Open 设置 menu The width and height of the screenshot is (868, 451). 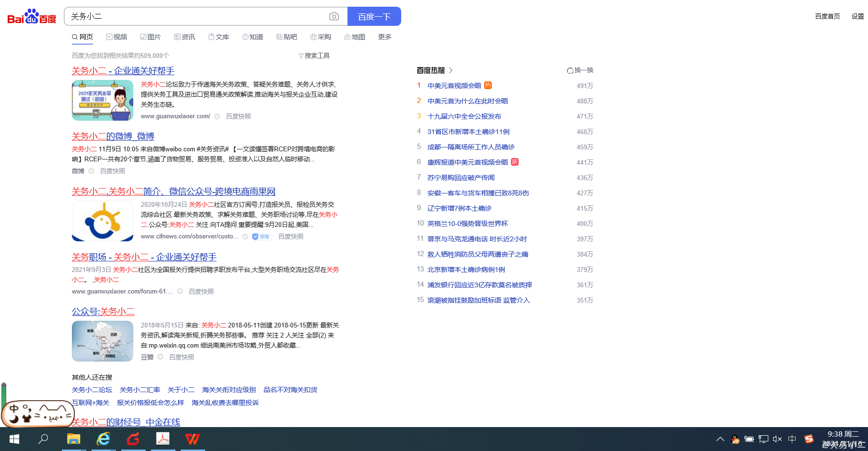coord(858,16)
